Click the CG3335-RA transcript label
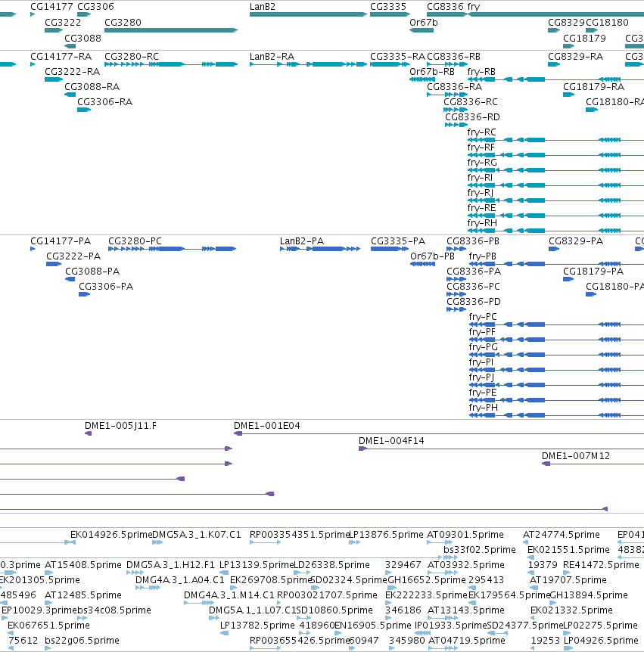644x652 pixels. coord(398,57)
